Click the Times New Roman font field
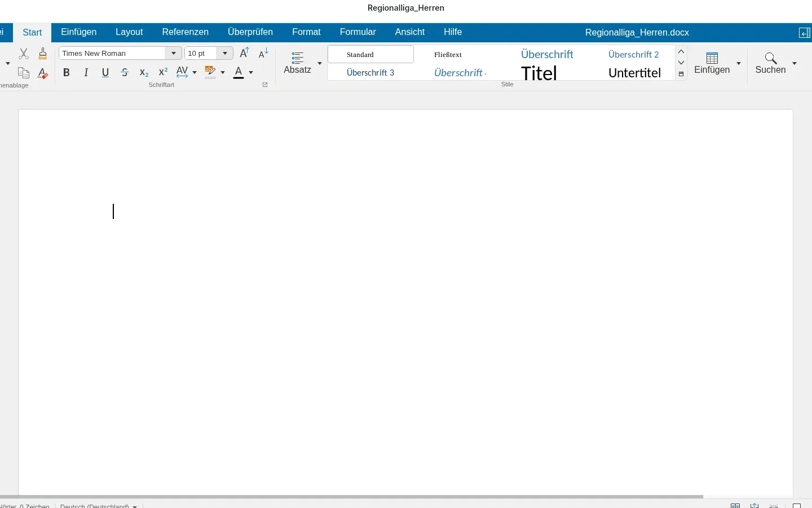The width and height of the screenshot is (812, 508). coord(113,53)
